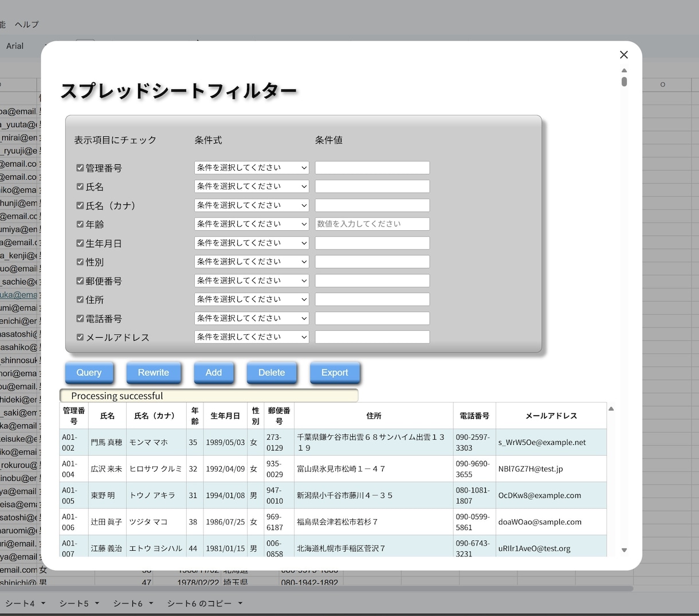Open the シート4 tab dropdown arrow
This screenshot has width=699, height=616.
pos(43,603)
